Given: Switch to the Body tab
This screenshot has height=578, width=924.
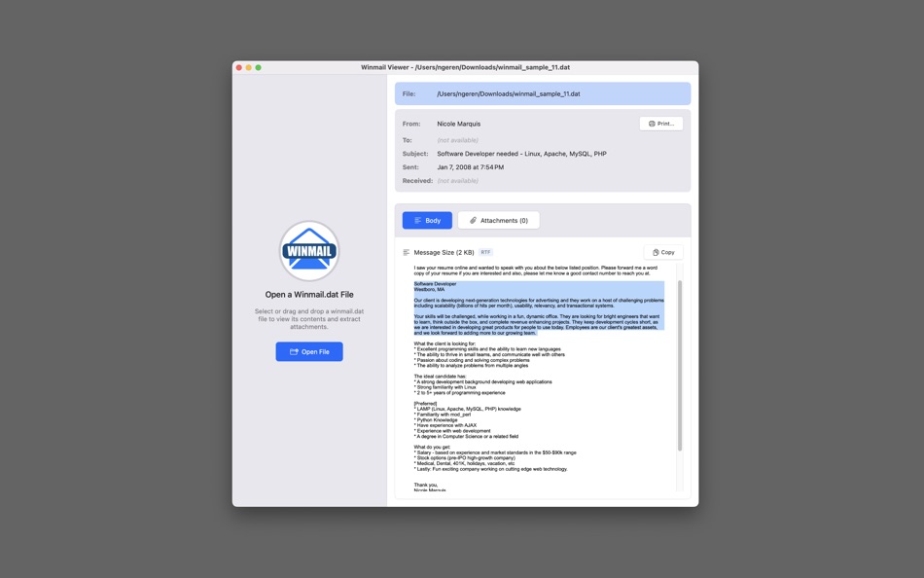Looking at the screenshot, I should (x=426, y=220).
